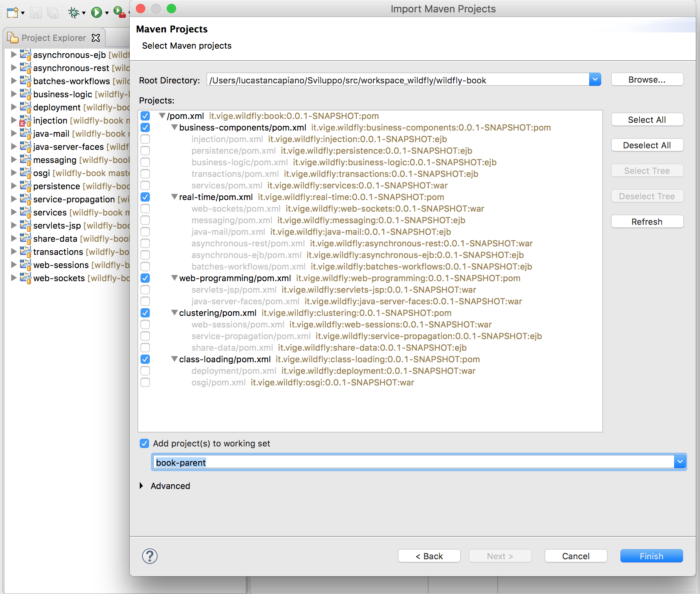
Task: Click the osgi project icon
Action: pyautogui.click(x=25, y=173)
